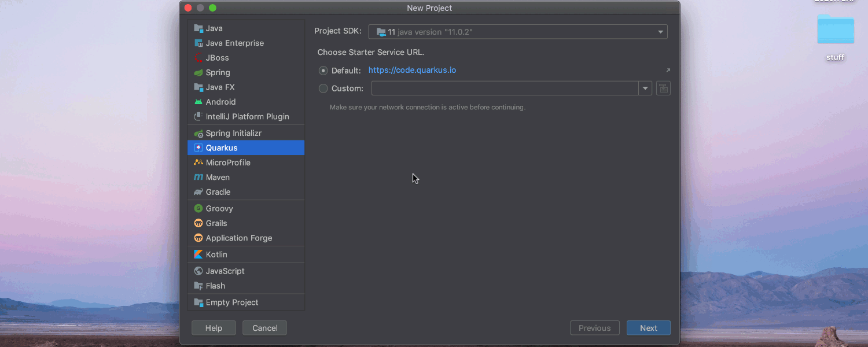Select Gradle project type label

click(x=218, y=192)
